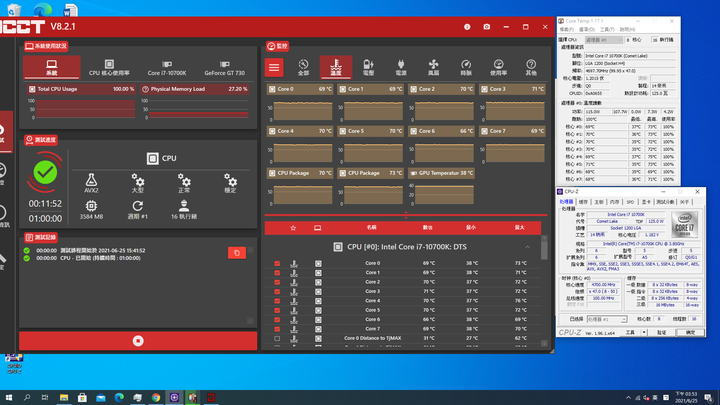720x405 pixels.
Task: Click the green checkmark test status icon
Action: point(45,173)
